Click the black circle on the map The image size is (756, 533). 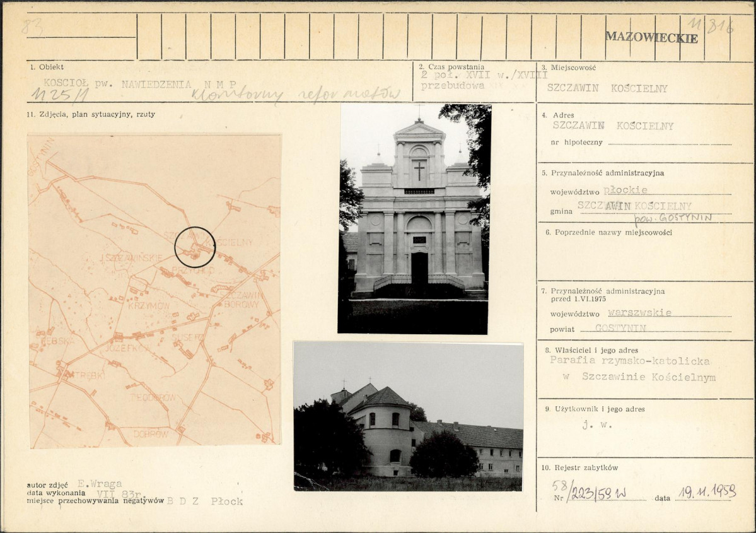[x=195, y=247]
